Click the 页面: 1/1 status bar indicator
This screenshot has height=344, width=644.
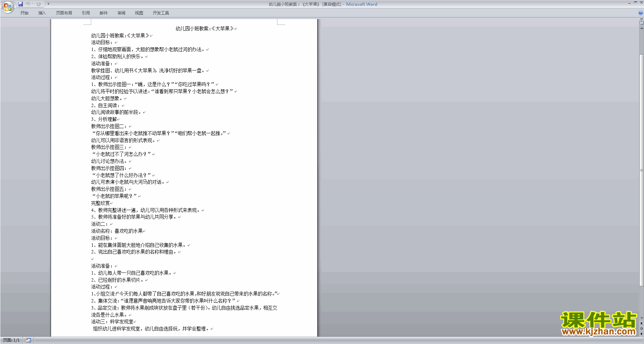point(11,340)
